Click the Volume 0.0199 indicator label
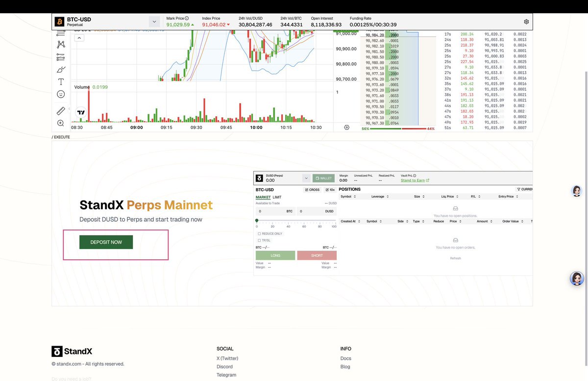The width and height of the screenshot is (588, 381). (x=91, y=87)
